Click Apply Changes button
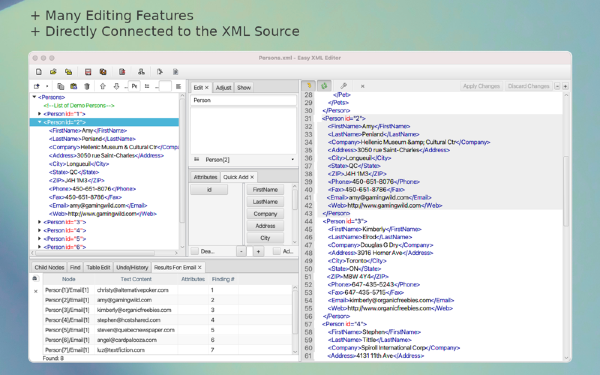 (481, 86)
